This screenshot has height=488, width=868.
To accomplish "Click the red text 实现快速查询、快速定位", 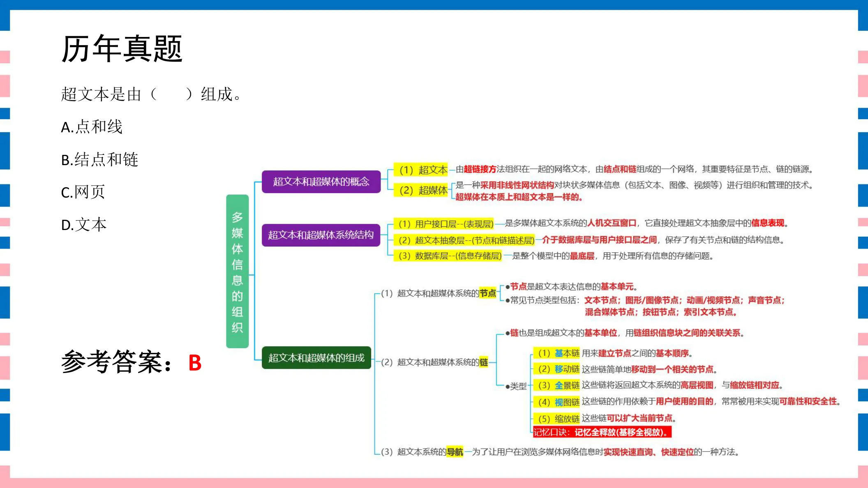I will pyautogui.click(x=649, y=452).
